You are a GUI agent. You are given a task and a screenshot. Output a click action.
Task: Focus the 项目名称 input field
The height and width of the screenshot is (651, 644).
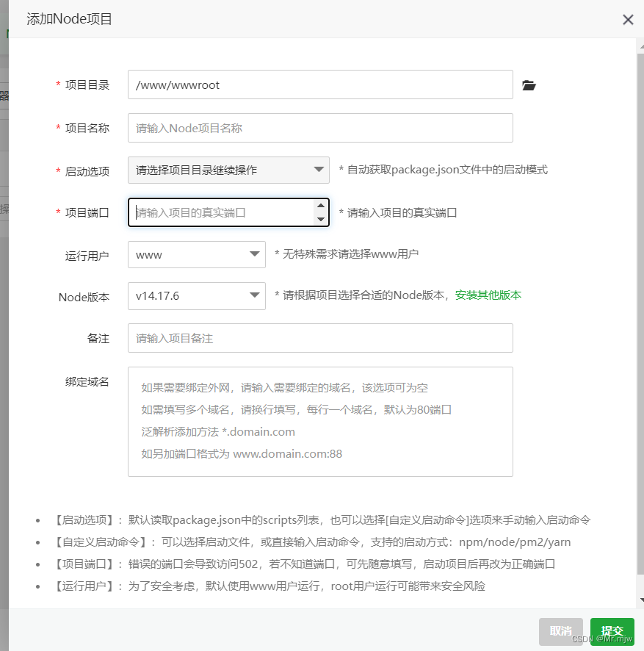tap(320, 128)
